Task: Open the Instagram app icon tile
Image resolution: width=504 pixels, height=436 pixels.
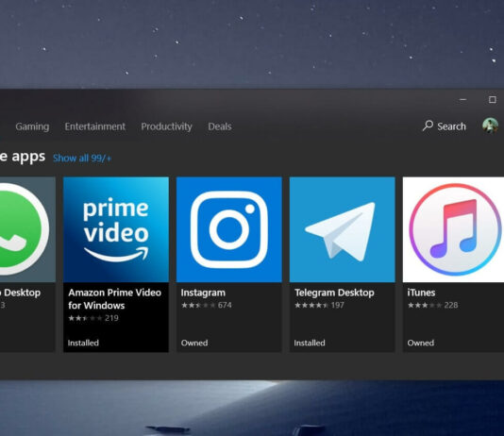Action: 229,229
